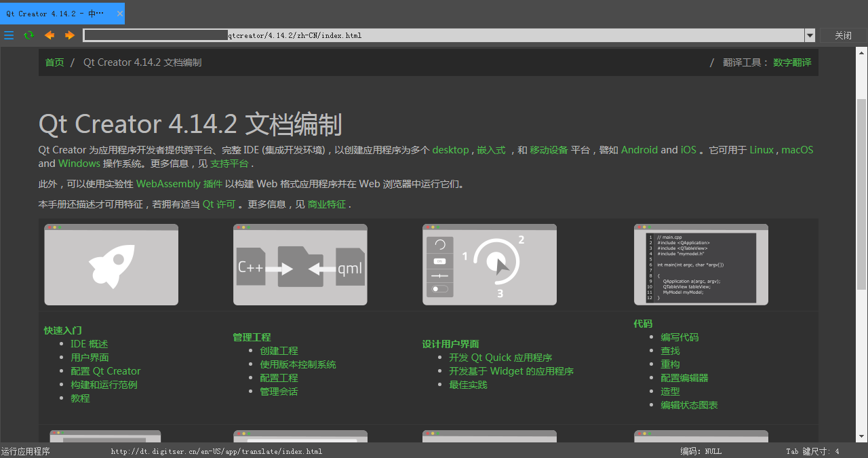Open the 编写代码 link under 代码
868x458 pixels.
tap(679, 337)
